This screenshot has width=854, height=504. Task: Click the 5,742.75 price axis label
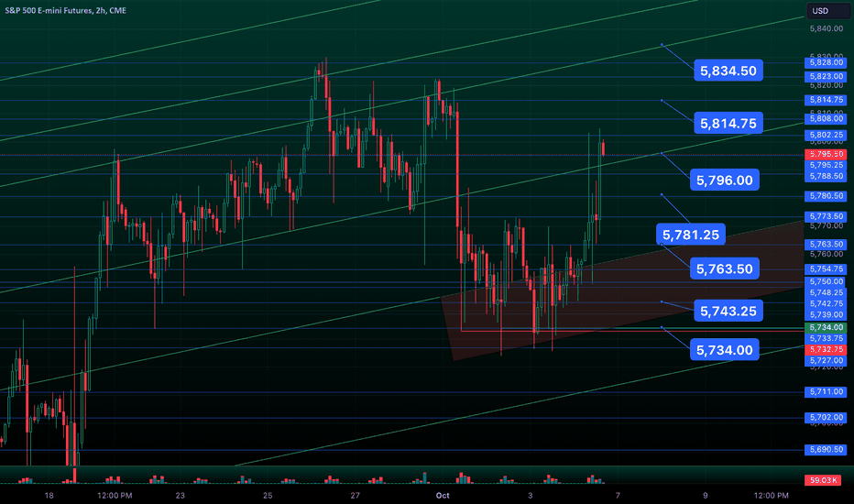[x=826, y=304]
